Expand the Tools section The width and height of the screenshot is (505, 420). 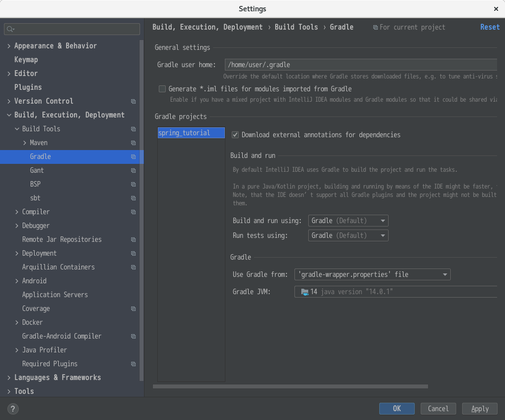point(9,392)
